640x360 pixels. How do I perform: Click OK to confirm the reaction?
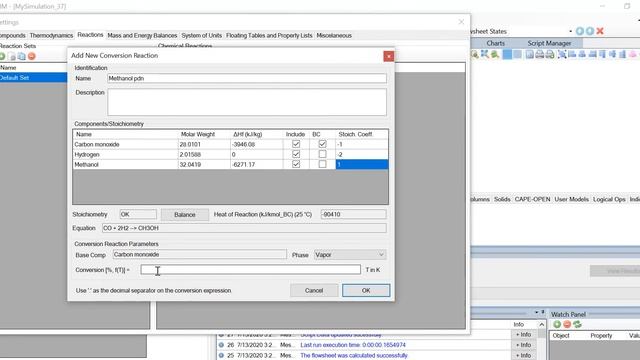tap(366, 291)
